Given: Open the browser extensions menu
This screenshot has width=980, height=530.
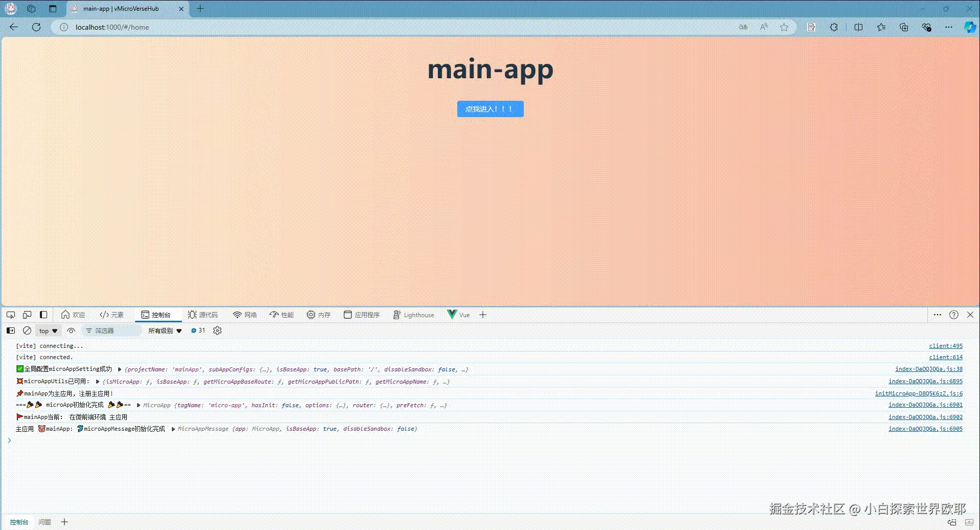Looking at the screenshot, I should coord(834,27).
